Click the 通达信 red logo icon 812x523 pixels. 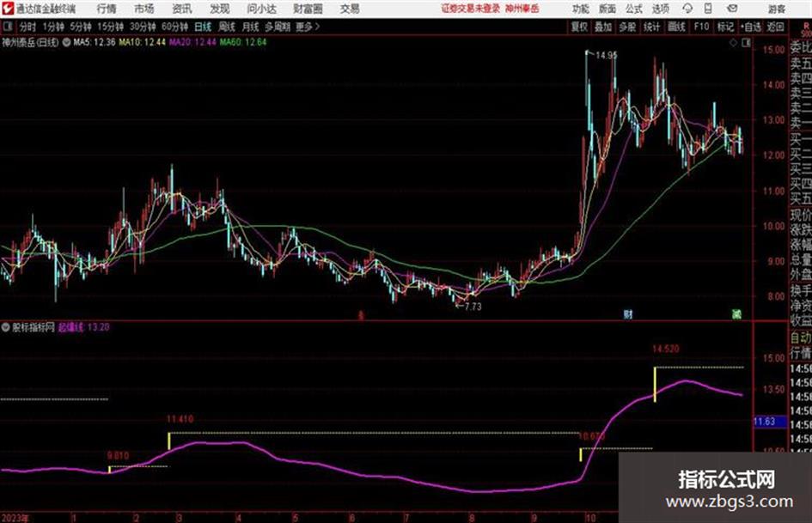coord(7,9)
